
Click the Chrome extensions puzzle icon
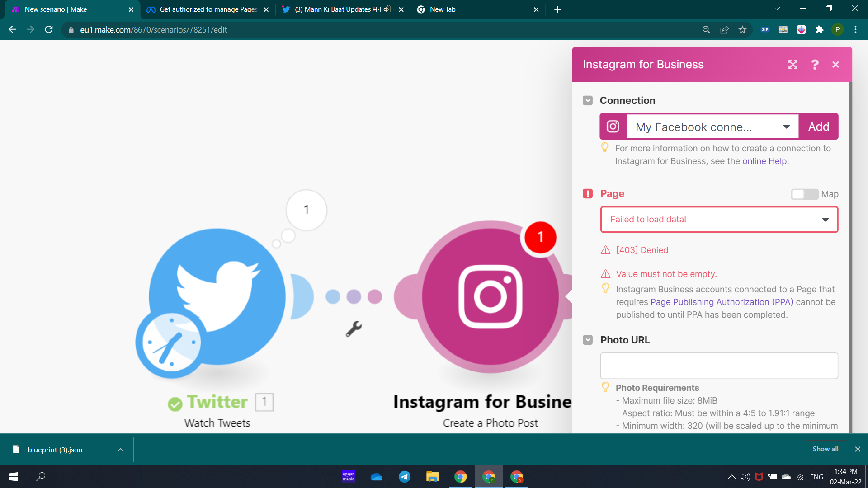819,30
